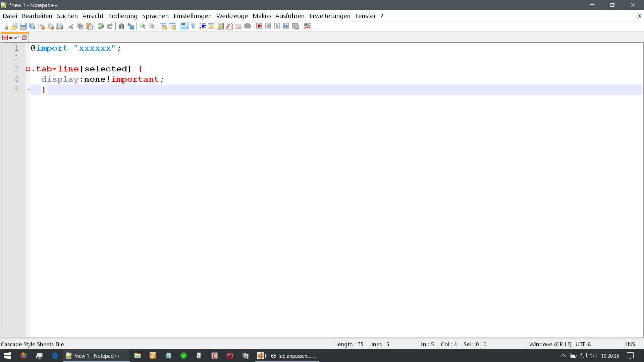Viewport: 644px width, 362px height.
Task: Click the Print icon in toolbar
Action: pos(59,26)
